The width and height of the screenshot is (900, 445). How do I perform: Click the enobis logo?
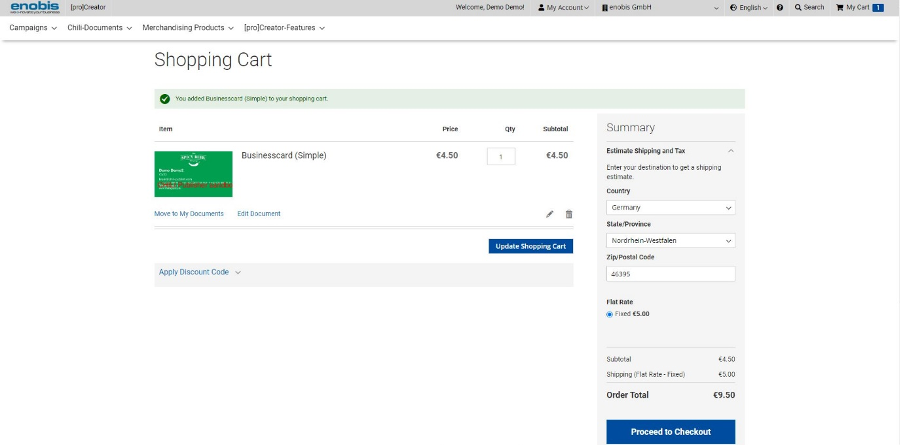pos(35,8)
